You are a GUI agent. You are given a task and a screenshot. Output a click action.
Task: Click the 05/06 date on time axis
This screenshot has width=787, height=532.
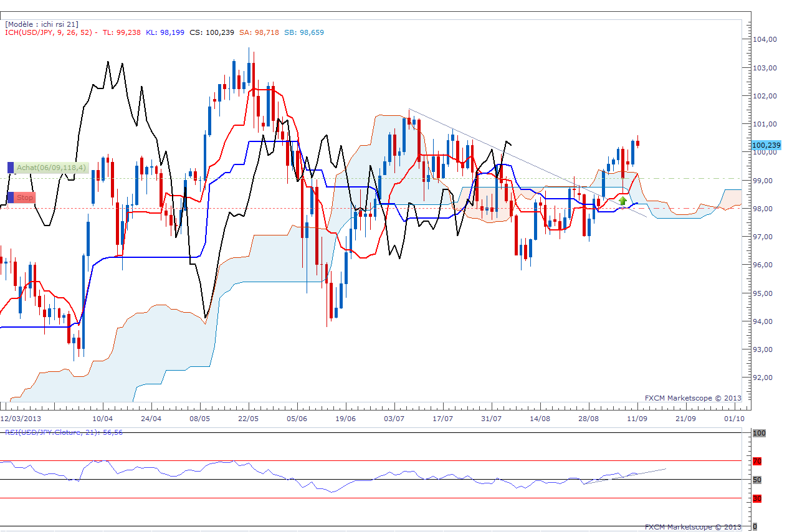click(297, 419)
